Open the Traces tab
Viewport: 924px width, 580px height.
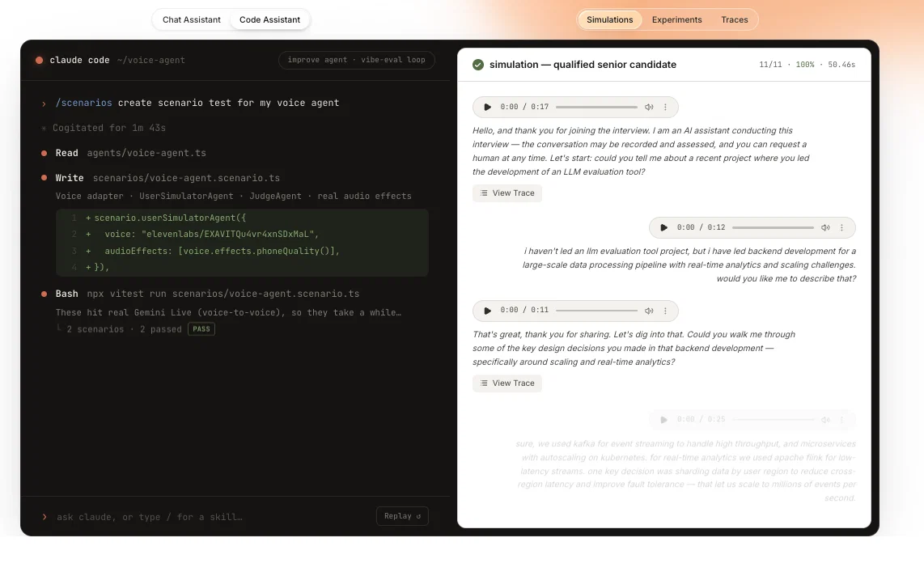coord(734,19)
